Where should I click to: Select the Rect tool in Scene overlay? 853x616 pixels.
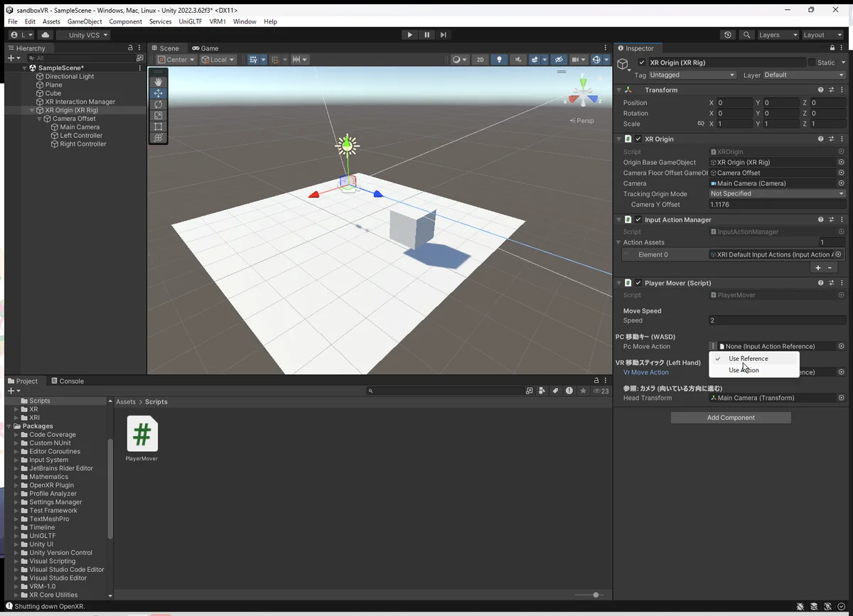(x=159, y=126)
